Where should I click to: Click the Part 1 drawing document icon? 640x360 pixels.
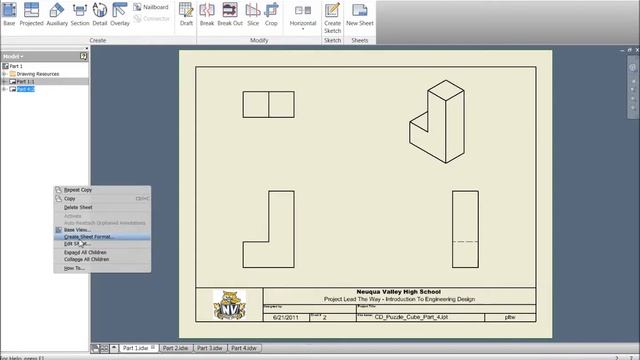[5, 66]
